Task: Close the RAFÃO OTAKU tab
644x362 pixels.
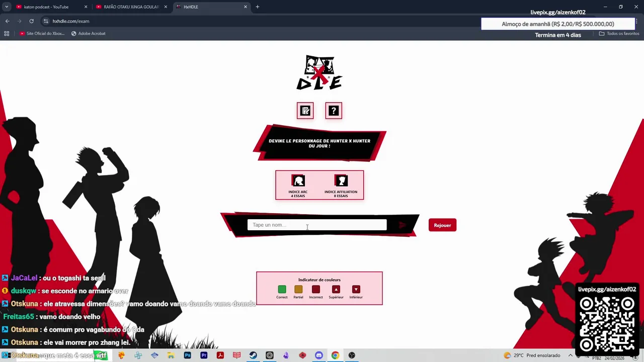Action: click(x=166, y=7)
